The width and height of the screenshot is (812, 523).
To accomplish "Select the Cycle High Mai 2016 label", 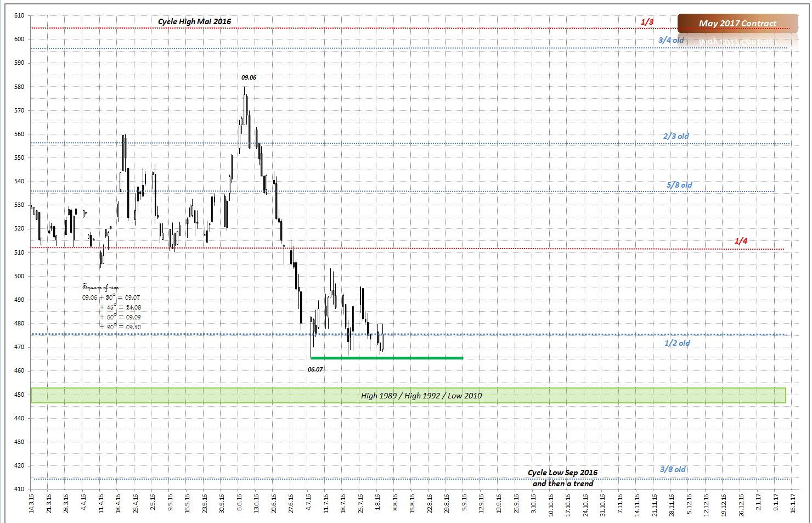I will click(x=194, y=21).
